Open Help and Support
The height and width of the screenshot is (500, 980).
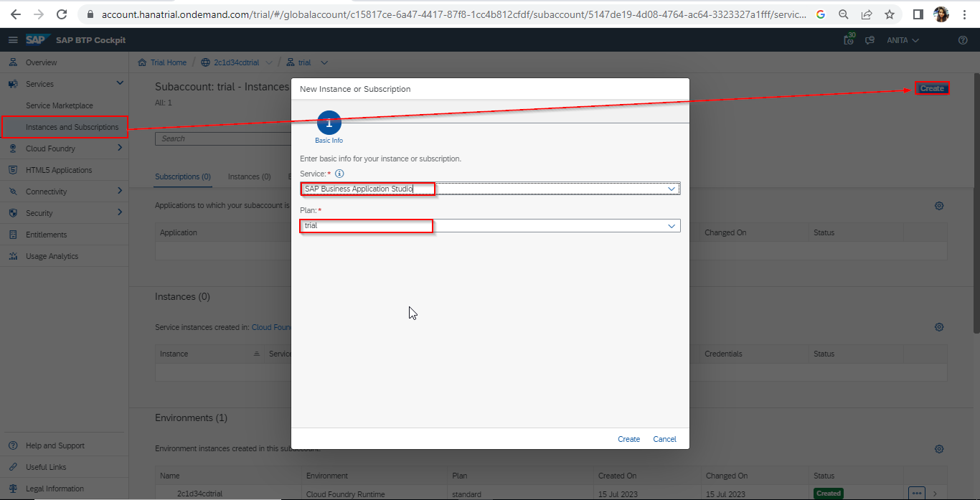click(x=55, y=445)
